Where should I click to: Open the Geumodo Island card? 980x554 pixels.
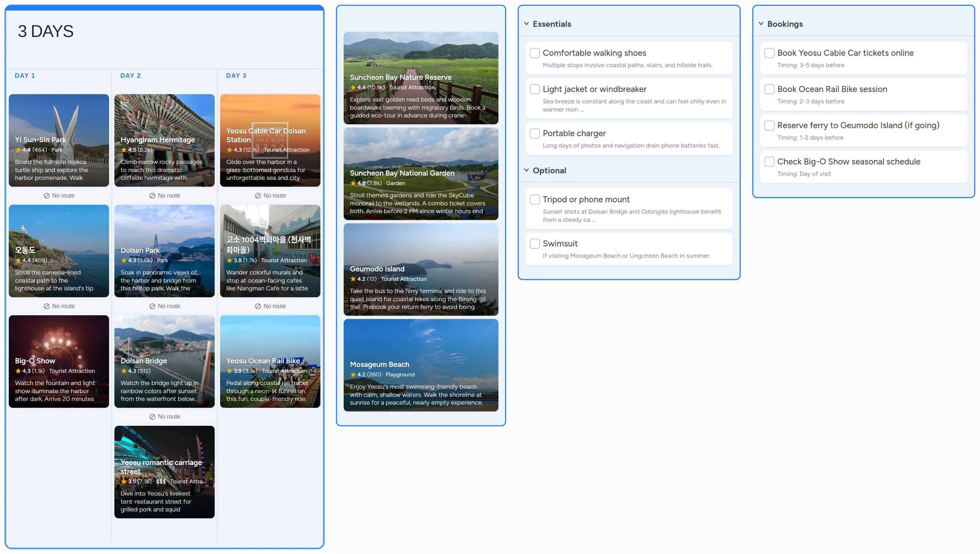click(x=421, y=270)
